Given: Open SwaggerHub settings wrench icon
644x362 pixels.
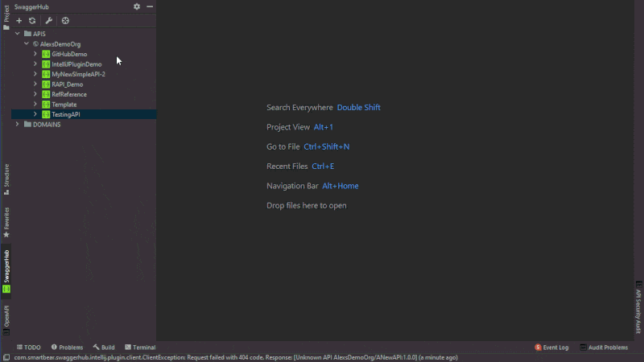Looking at the screenshot, I should [48, 21].
